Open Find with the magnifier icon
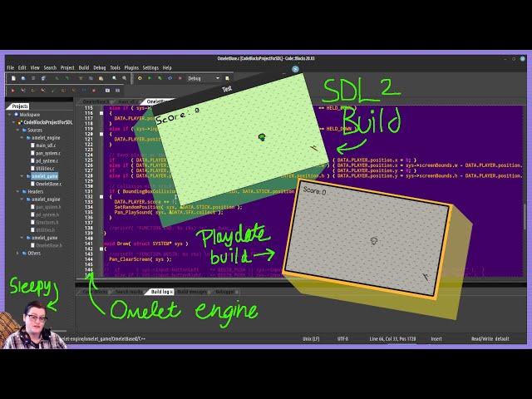This screenshot has width=532, height=399. pos(115,78)
